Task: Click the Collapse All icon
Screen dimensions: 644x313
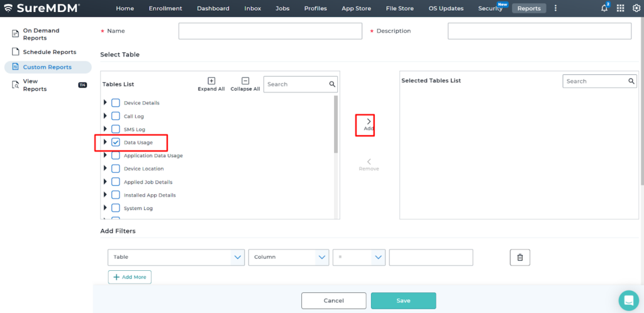Action: click(x=245, y=81)
